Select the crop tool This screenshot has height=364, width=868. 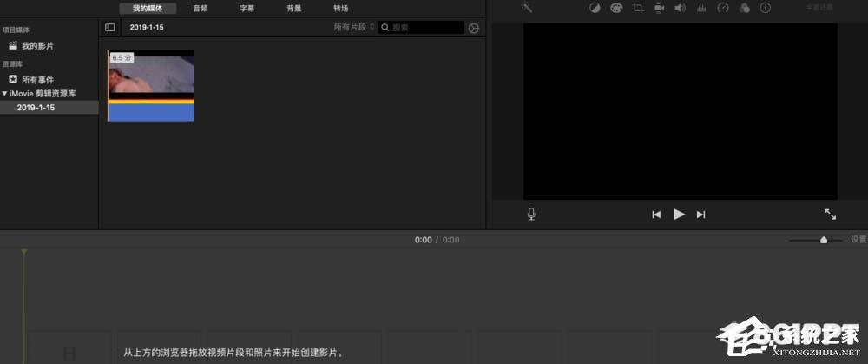(x=638, y=8)
